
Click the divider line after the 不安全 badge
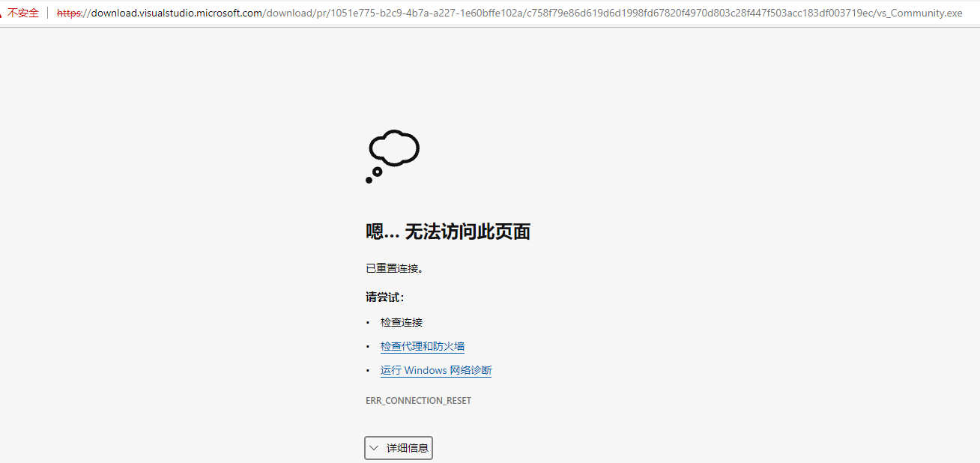(46, 13)
